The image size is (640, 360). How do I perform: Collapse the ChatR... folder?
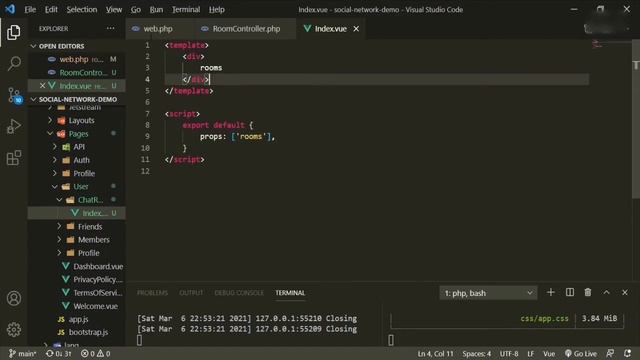pos(76,200)
